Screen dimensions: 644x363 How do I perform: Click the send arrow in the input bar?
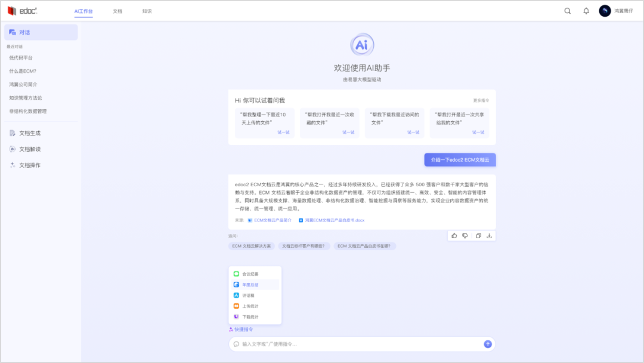(487, 344)
